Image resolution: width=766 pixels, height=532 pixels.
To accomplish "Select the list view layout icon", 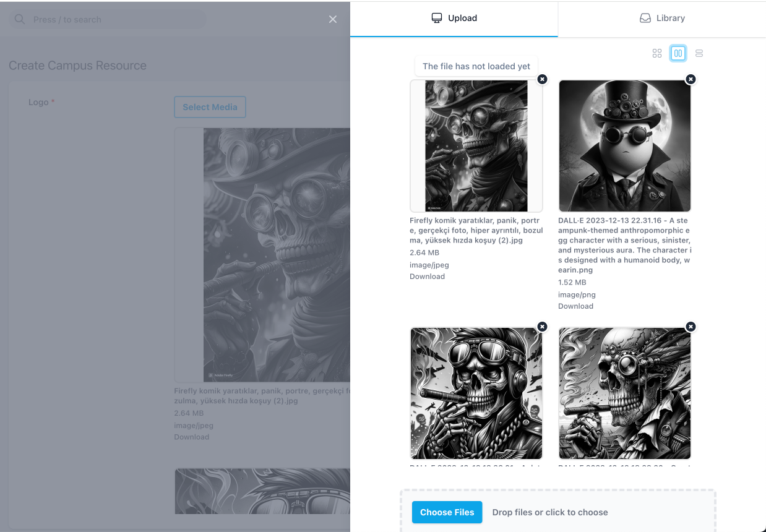I will pos(699,53).
